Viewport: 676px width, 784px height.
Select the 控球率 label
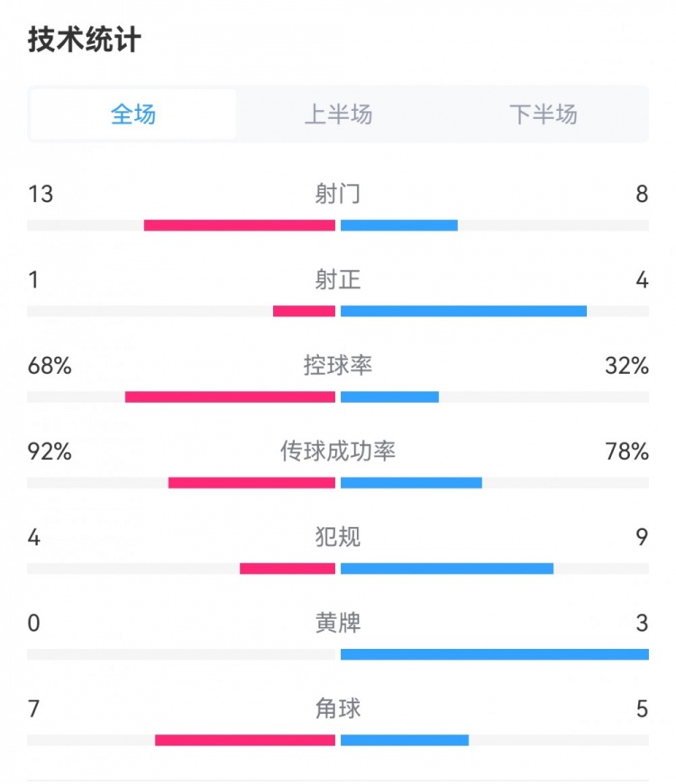[338, 366]
